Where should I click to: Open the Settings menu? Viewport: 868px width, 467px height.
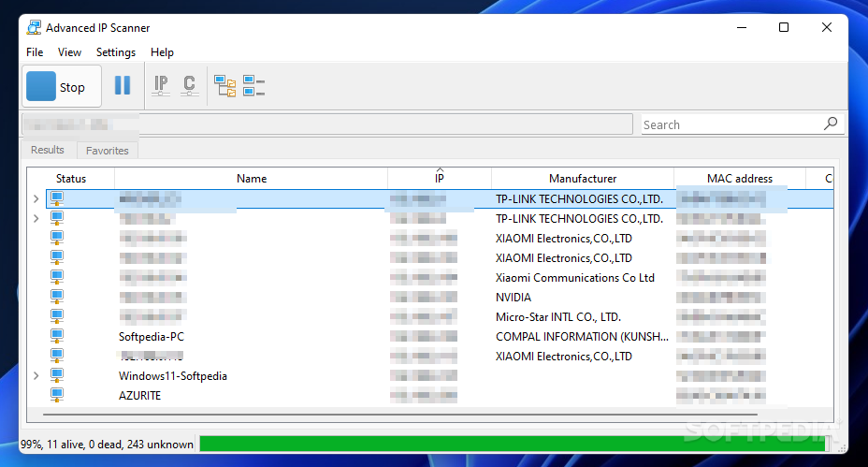(116, 52)
